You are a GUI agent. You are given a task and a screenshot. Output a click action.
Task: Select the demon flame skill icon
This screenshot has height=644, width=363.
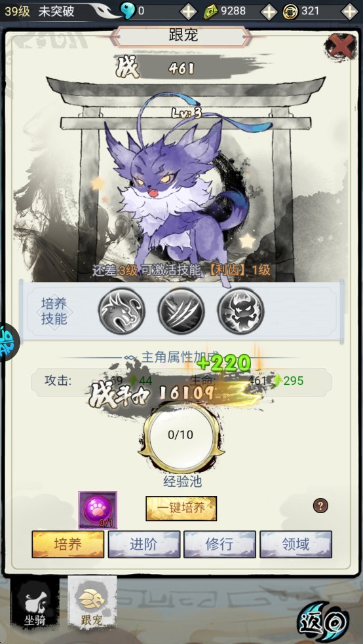[x=241, y=310]
